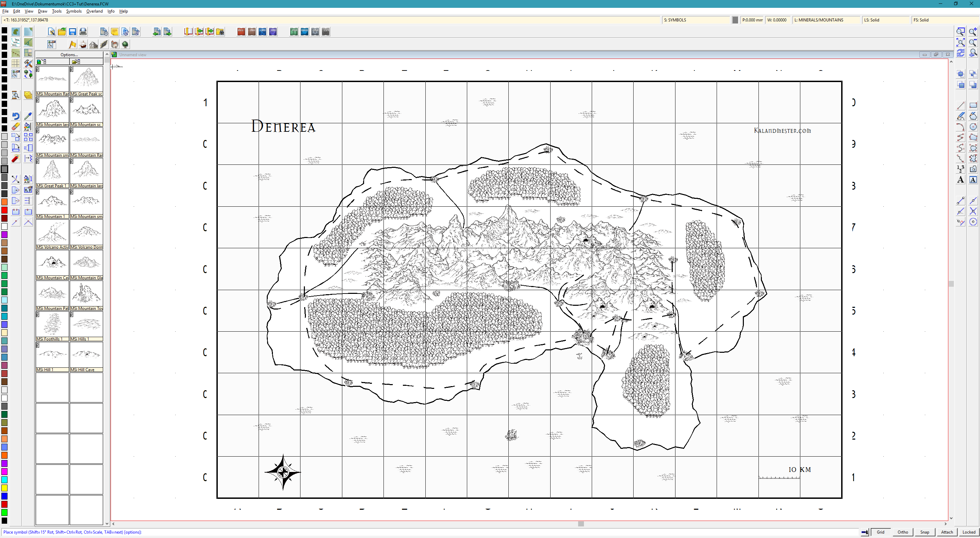Open the Symbols menu
The image size is (980, 538).
tap(74, 11)
